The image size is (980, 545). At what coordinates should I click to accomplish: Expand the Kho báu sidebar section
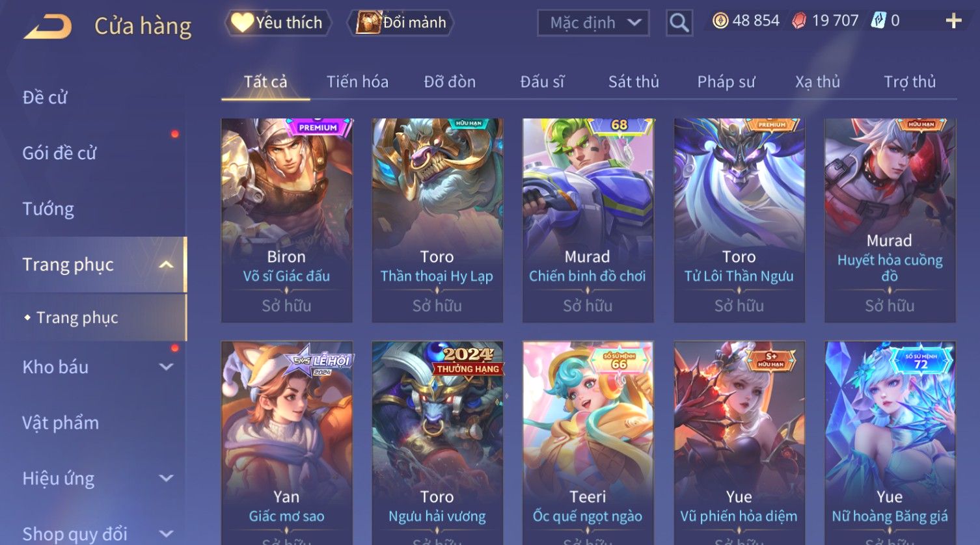pos(167,367)
